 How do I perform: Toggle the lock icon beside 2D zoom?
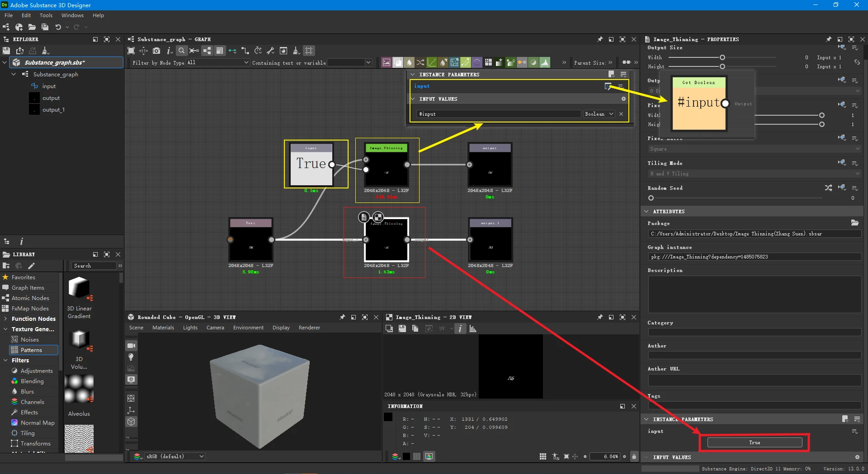634,456
